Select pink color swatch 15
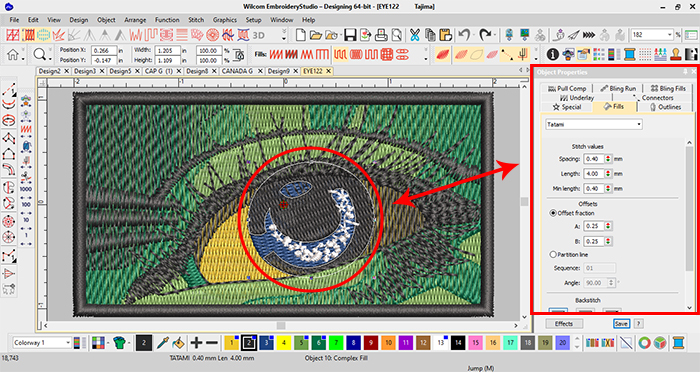Screen dimensions: 700x372 (475, 343)
